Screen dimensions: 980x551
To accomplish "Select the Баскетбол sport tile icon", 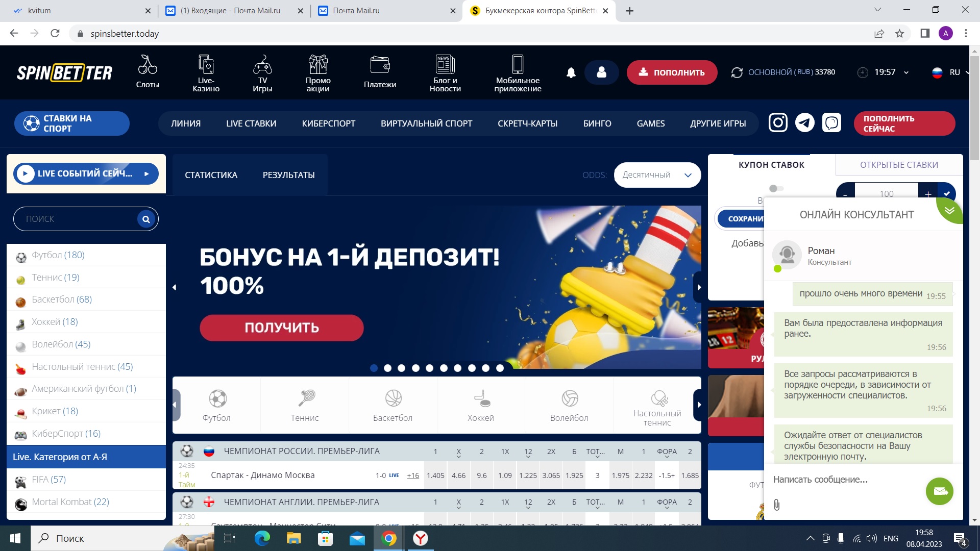I will coord(393,398).
